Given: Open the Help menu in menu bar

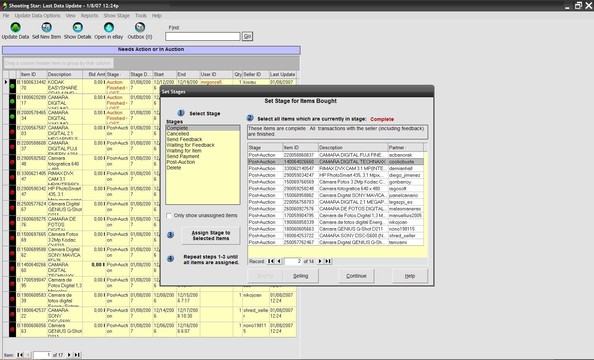Looking at the screenshot, I should point(156,16).
